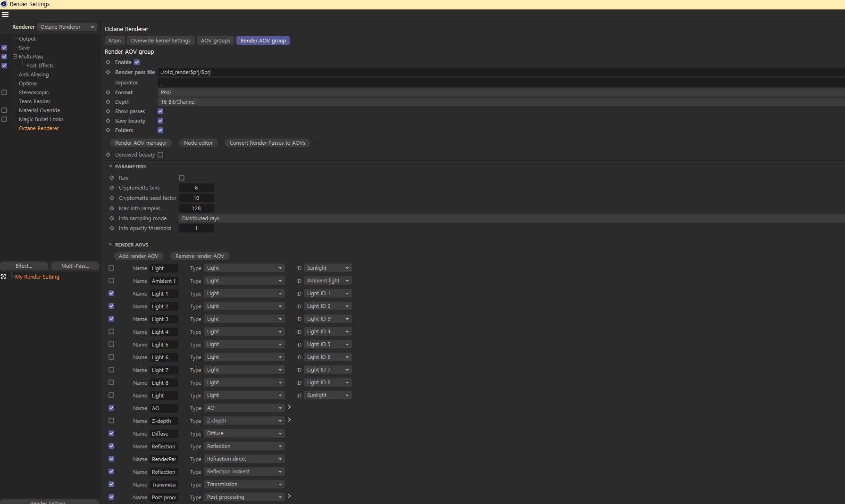Image resolution: width=845 pixels, height=504 pixels.
Task: Click the keyframe diamond next to Info opacity threshold
Action: tap(112, 228)
